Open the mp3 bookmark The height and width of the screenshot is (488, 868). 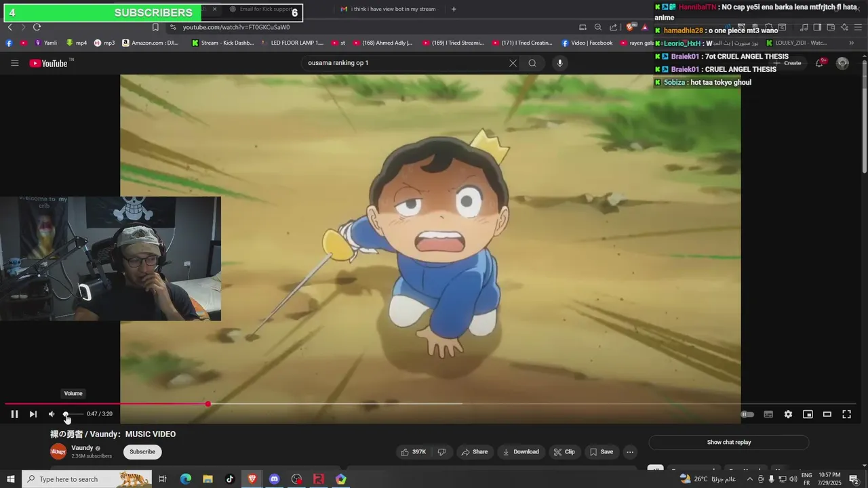(104, 43)
